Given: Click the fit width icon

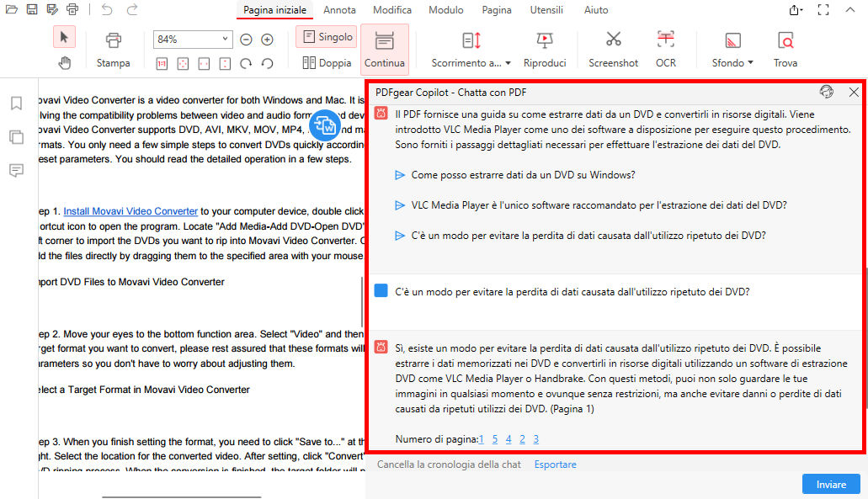Looking at the screenshot, I should click(204, 64).
